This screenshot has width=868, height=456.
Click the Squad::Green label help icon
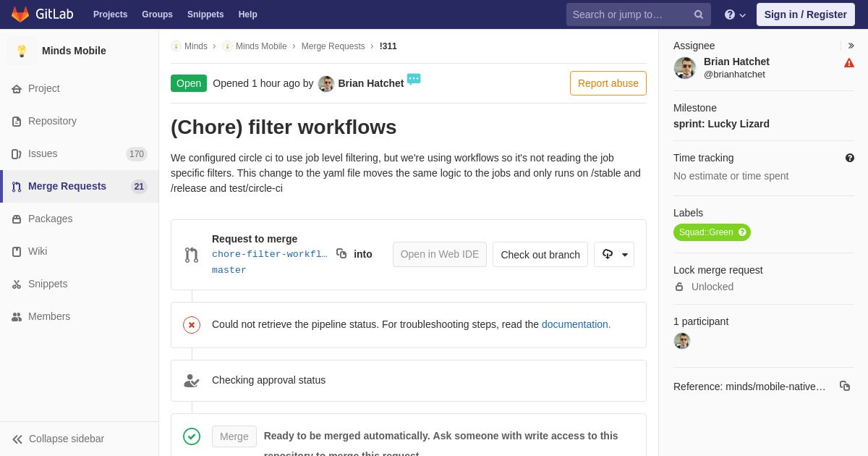click(742, 232)
